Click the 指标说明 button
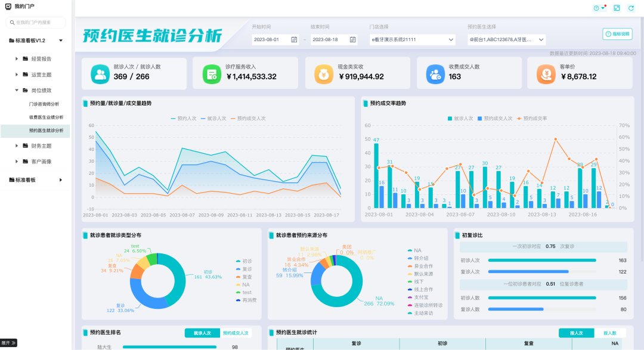644x350 pixels. coord(617,34)
